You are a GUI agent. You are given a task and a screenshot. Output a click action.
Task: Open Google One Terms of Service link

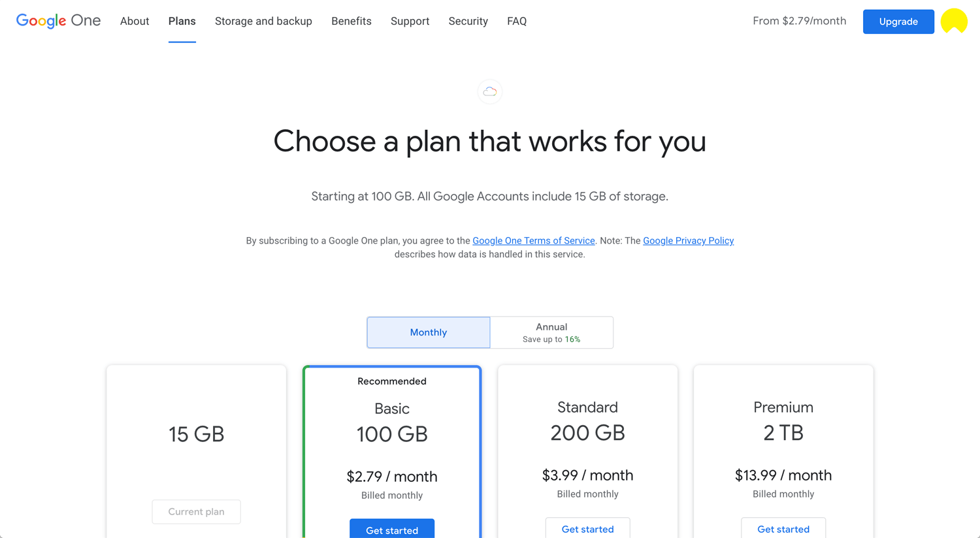(x=534, y=241)
